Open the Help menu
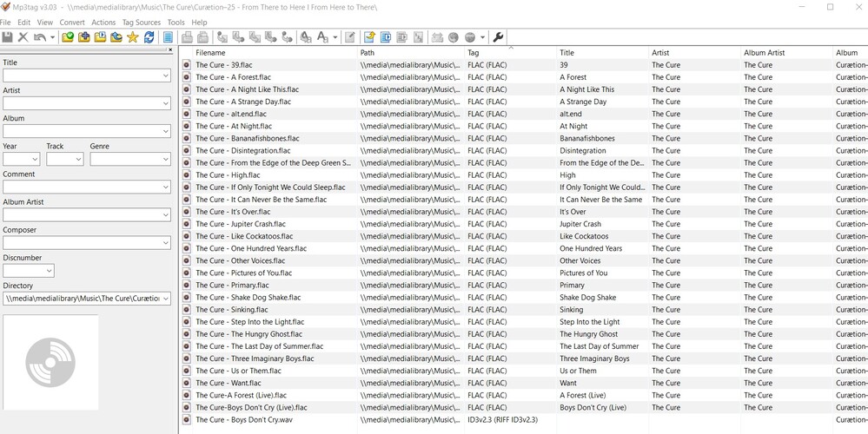 [x=199, y=22]
